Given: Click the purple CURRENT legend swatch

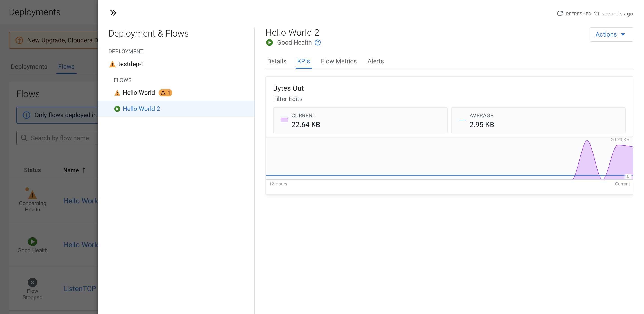Looking at the screenshot, I should pyautogui.click(x=284, y=120).
